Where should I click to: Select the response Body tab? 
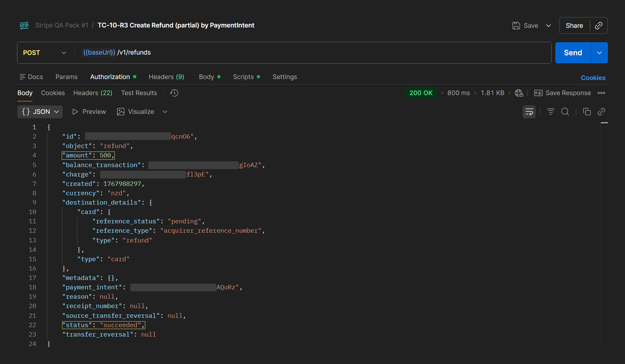point(25,93)
